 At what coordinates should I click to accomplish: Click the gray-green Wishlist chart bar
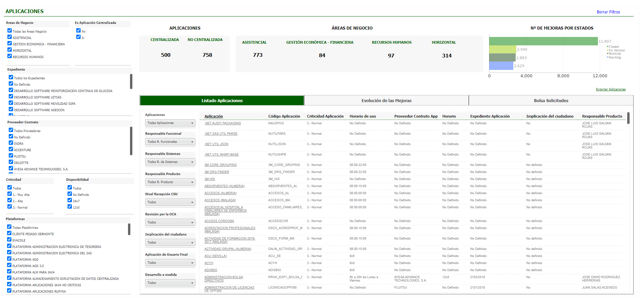click(x=502, y=57)
